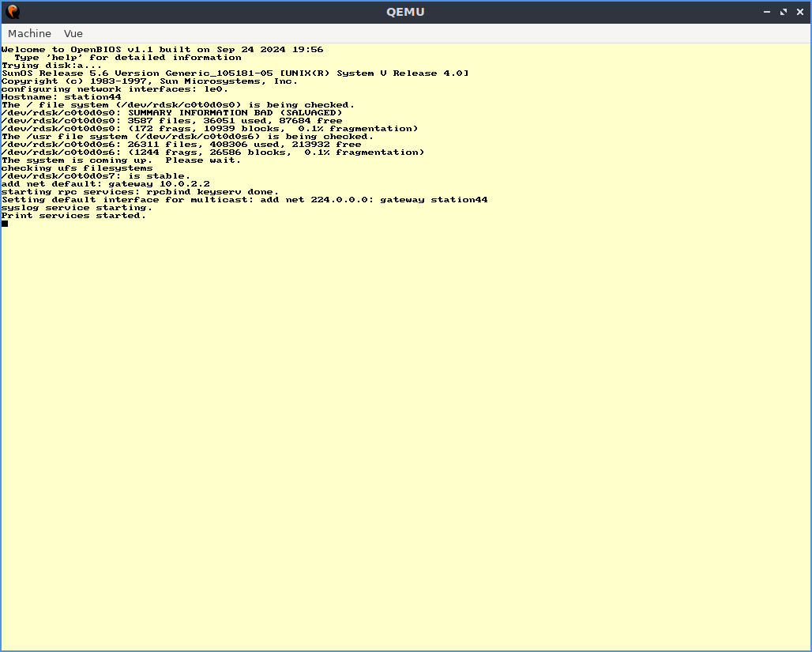Screen dimensions: 812x652
Task: Click the 'Print services started.' line
Action: click(74, 216)
